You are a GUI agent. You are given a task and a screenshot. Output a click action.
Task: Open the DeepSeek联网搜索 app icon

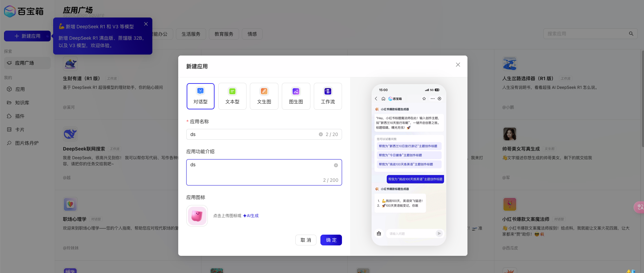click(x=70, y=134)
